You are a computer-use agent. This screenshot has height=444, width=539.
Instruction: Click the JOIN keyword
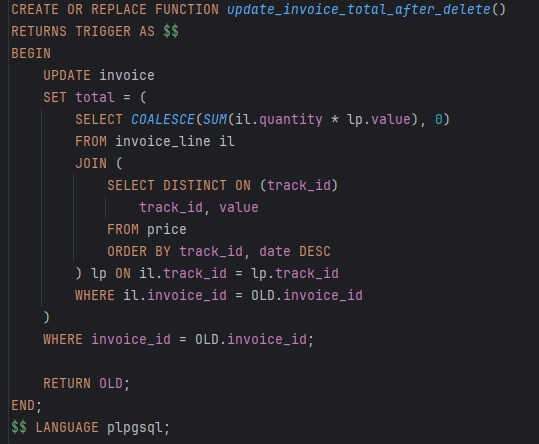91,163
